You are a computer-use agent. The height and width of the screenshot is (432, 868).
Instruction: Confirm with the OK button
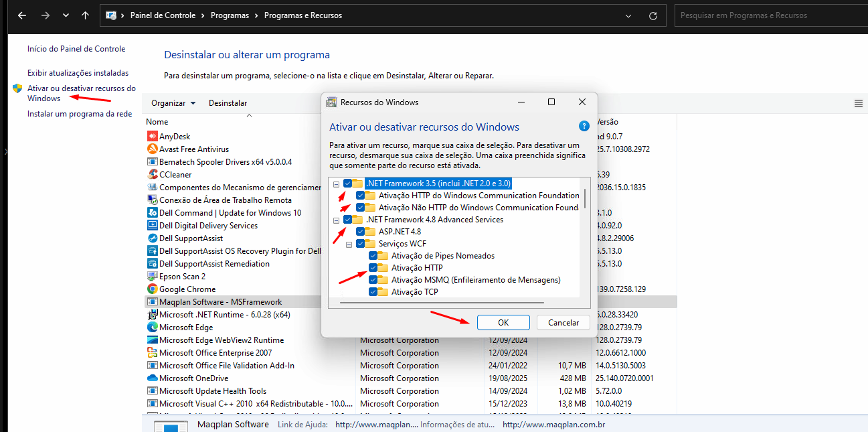[x=503, y=323]
